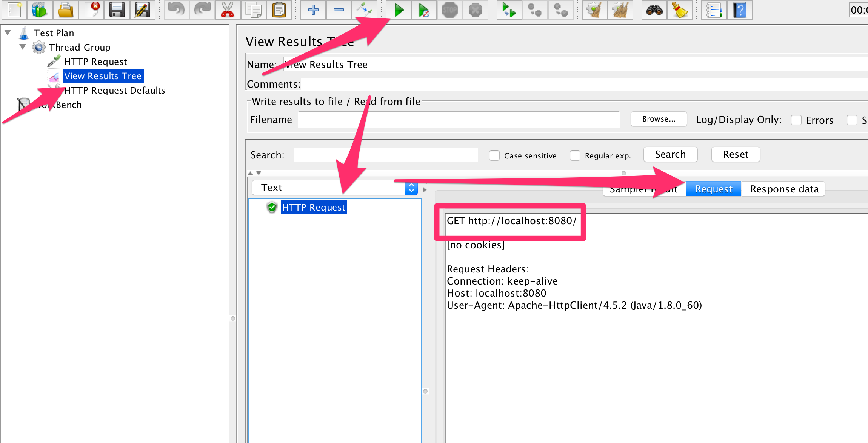Click the Filename input field
The image size is (868, 443).
(x=459, y=120)
